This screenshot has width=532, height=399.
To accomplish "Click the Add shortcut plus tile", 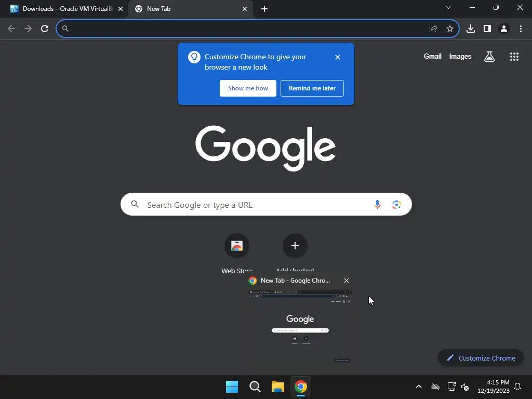I will (295, 246).
